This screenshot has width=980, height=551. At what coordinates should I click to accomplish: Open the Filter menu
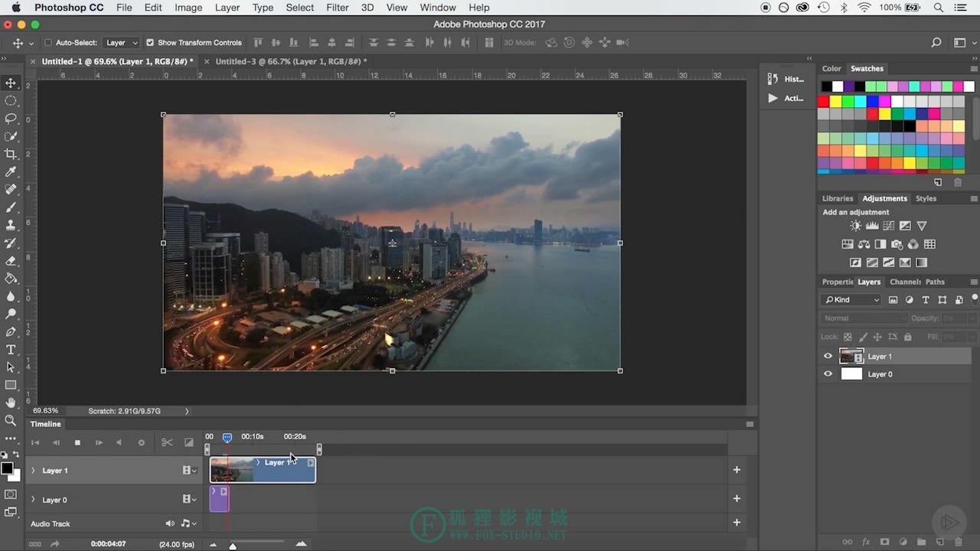point(338,8)
